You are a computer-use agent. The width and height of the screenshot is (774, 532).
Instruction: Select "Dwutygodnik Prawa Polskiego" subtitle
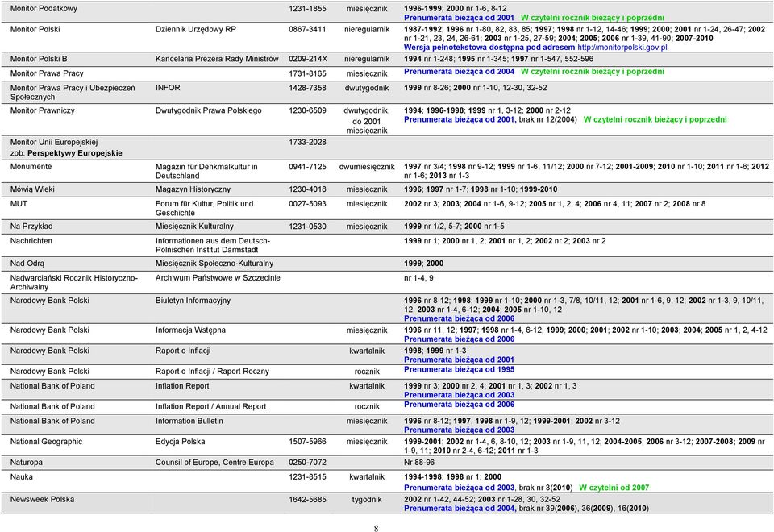coord(208,110)
